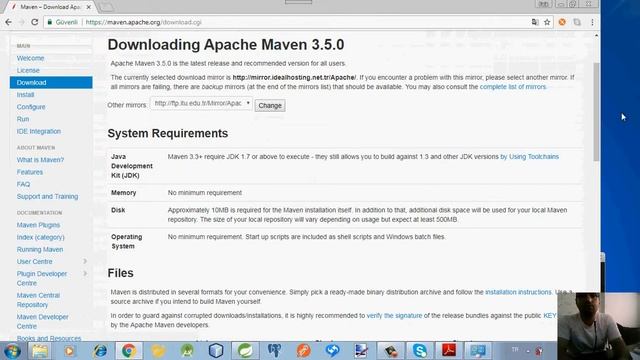
Task: Open the Books and Resources sidebar link
Action: (49, 338)
